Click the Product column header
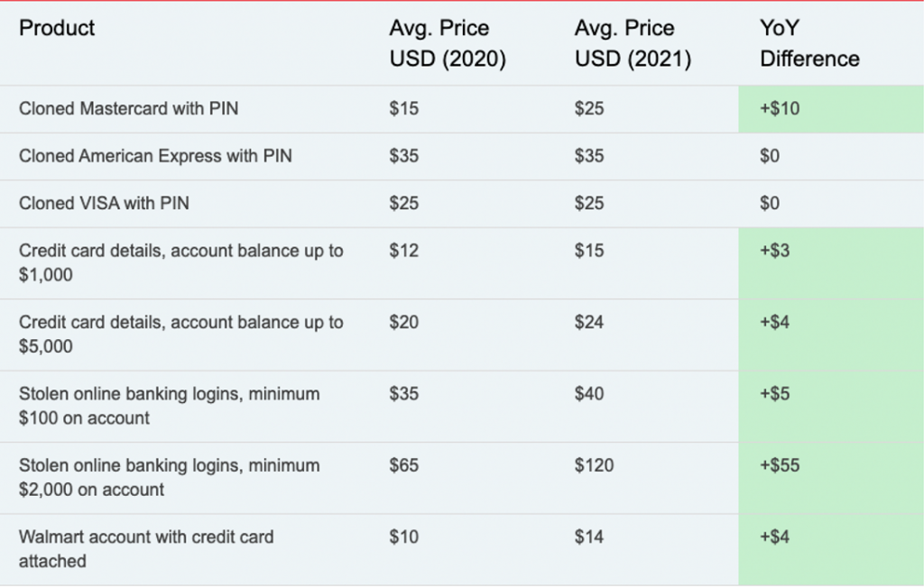924x587 pixels. click(57, 28)
